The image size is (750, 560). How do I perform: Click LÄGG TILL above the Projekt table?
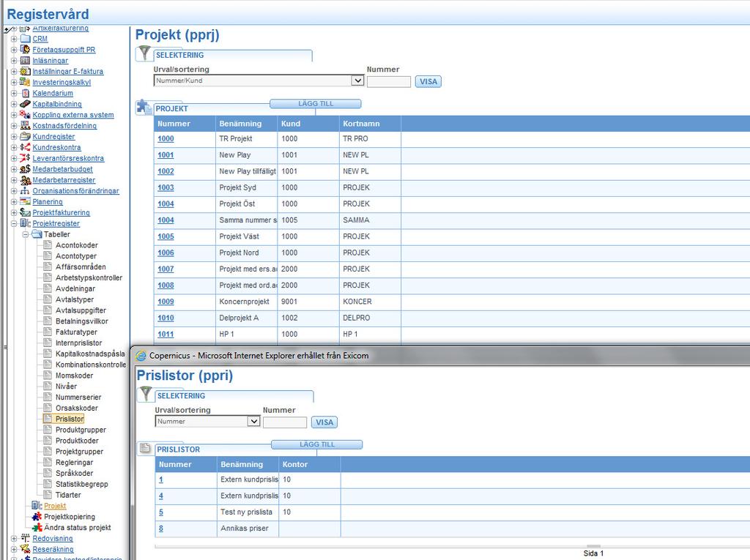[316, 104]
